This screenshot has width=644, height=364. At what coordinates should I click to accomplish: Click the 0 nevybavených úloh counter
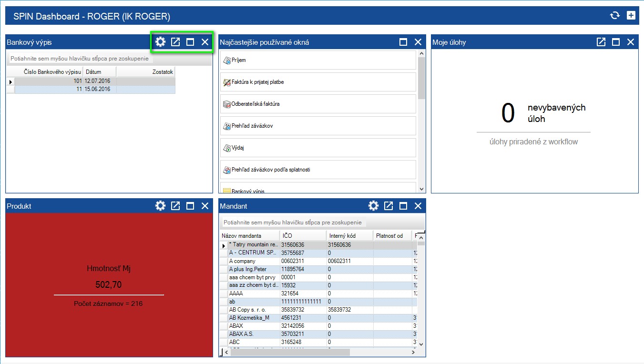tap(508, 113)
